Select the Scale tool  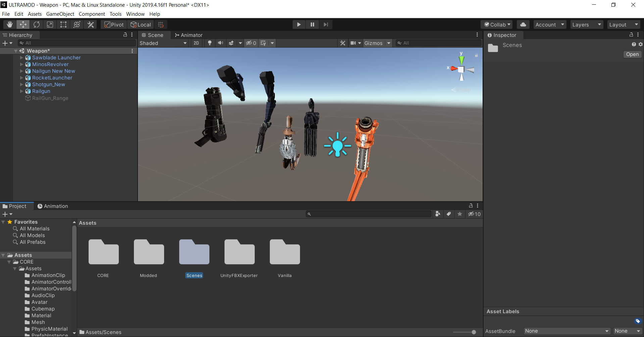point(50,24)
